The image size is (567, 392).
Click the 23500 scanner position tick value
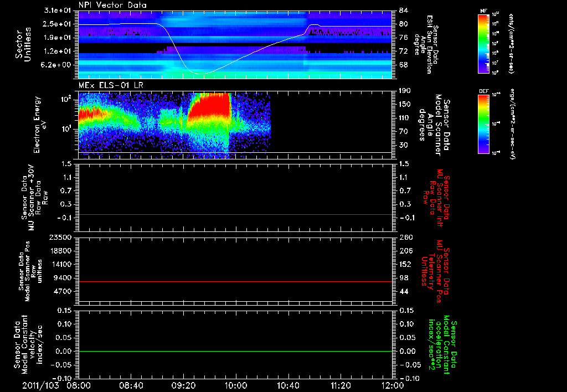[60, 238]
